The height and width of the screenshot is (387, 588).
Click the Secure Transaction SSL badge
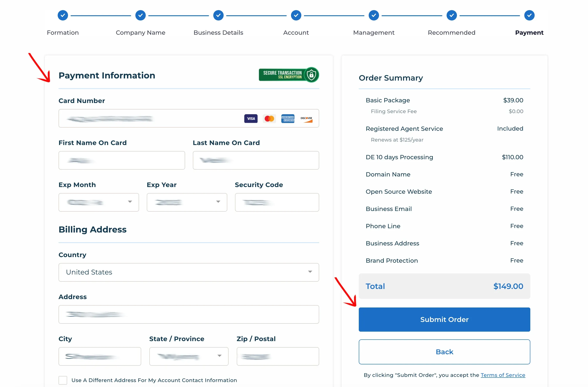pyautogui.click(x=289, y=75)
